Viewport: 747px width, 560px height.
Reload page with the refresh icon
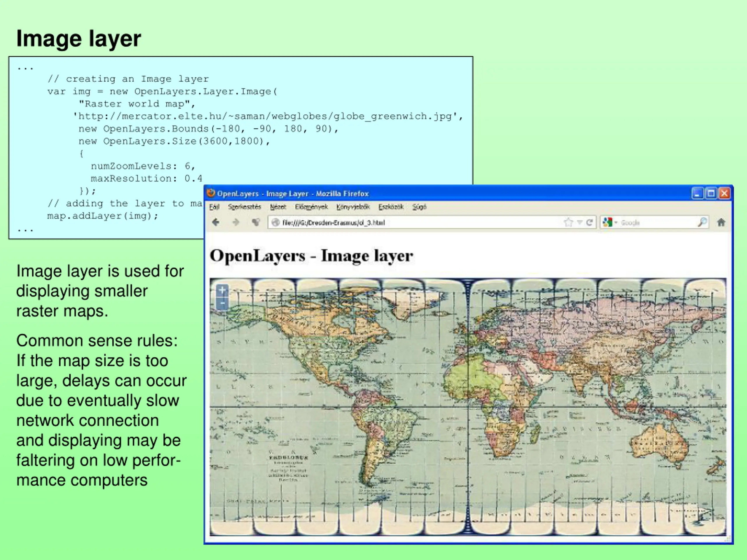pos(590,223)
